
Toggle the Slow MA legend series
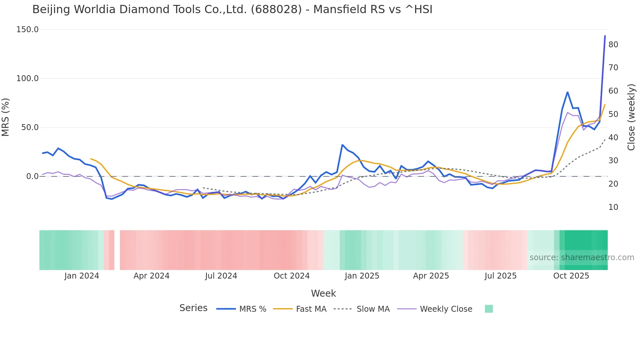pyautogui.click(x=361, y=309)
